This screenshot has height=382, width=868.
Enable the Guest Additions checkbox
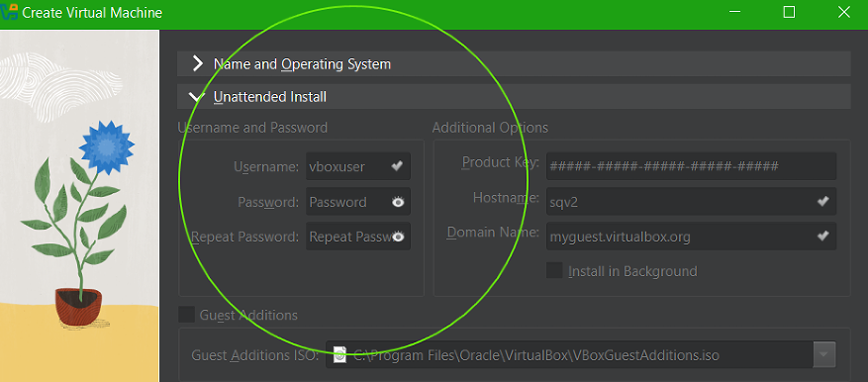click(186, 315)
